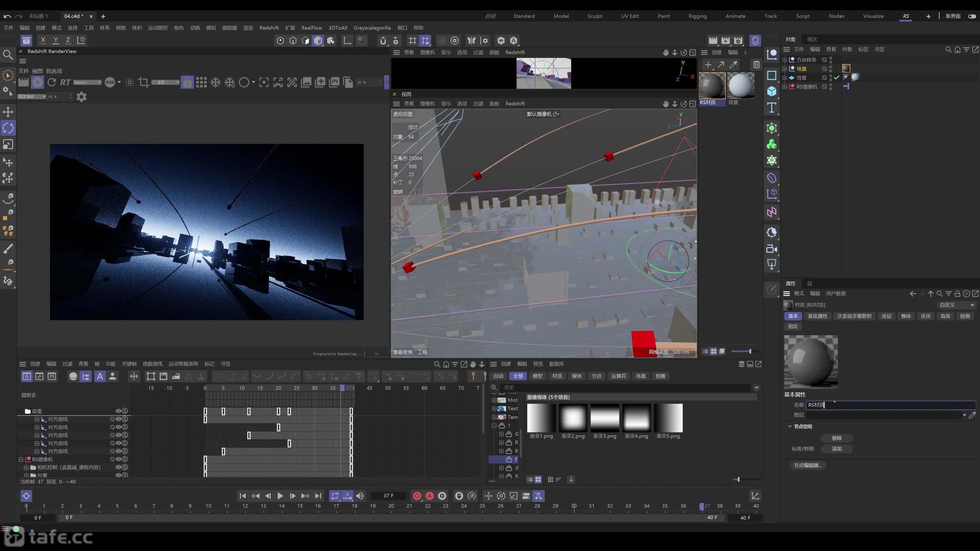Expand the 方块样条 object tree
Screen dimensions: 980x551
[784, 60]
